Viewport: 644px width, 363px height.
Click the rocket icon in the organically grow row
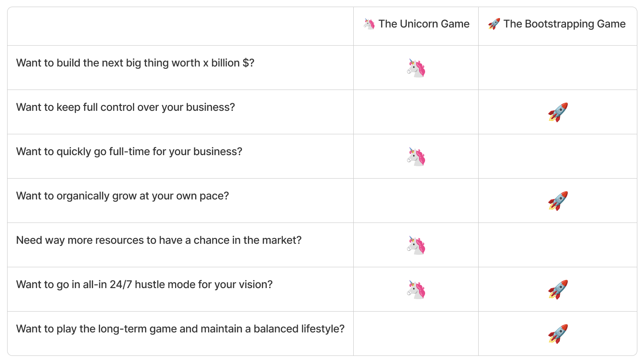click(x=558, y=201)
